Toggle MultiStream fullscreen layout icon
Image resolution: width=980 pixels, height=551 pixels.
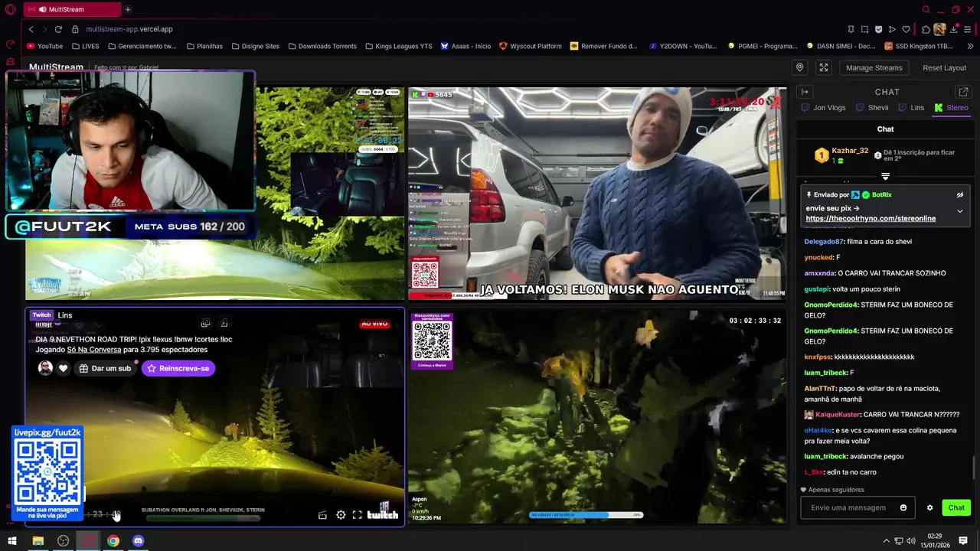[824, 67]
